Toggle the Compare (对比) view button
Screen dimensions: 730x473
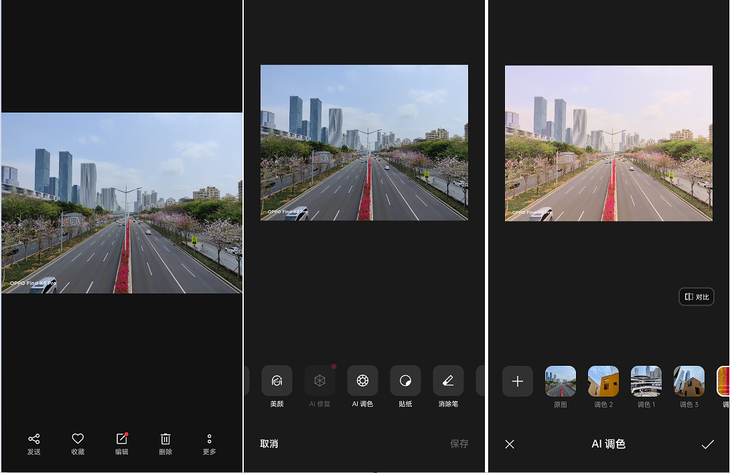click(696, 297)
